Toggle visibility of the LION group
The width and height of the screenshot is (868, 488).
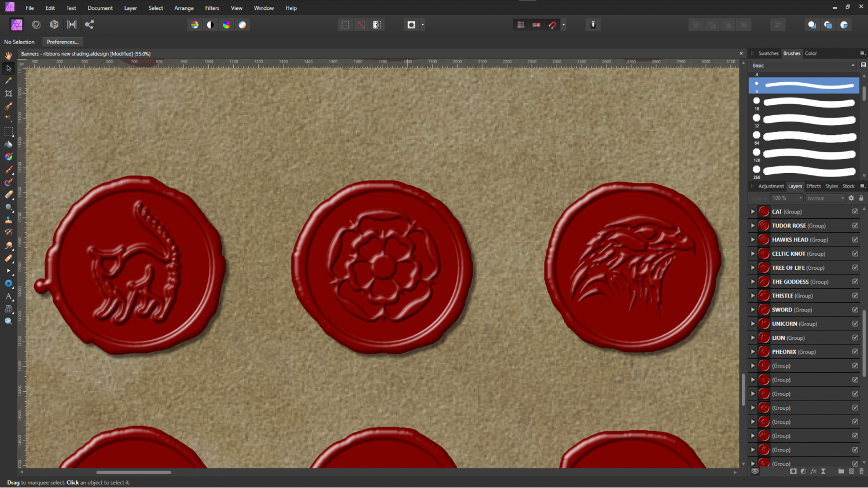(855, 337)
